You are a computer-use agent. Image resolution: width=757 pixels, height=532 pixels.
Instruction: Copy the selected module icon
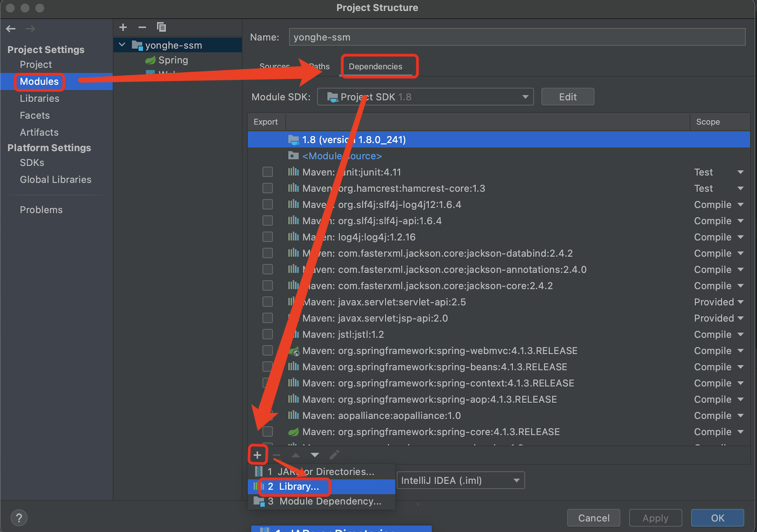click(x=161, y=27)
